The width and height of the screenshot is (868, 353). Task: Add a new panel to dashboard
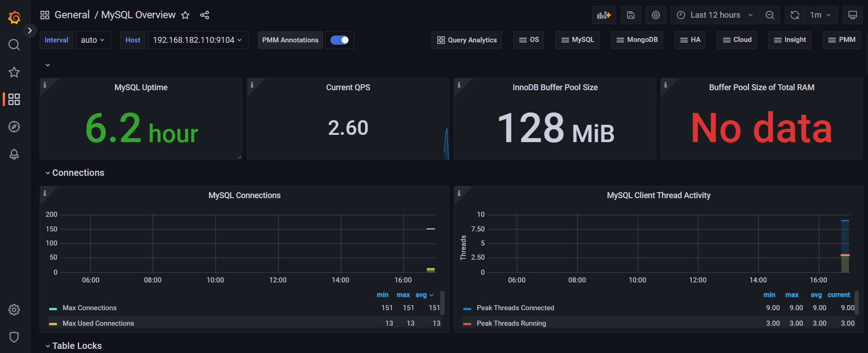(x=604, y=15)
